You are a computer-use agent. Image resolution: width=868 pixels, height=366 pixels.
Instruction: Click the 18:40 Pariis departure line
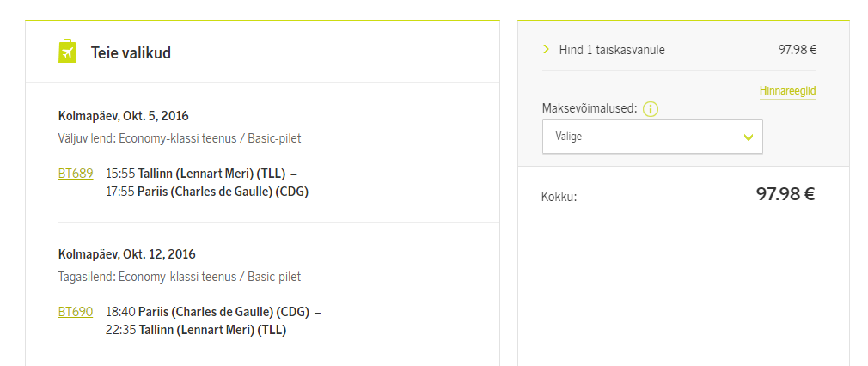click(213, 311)
